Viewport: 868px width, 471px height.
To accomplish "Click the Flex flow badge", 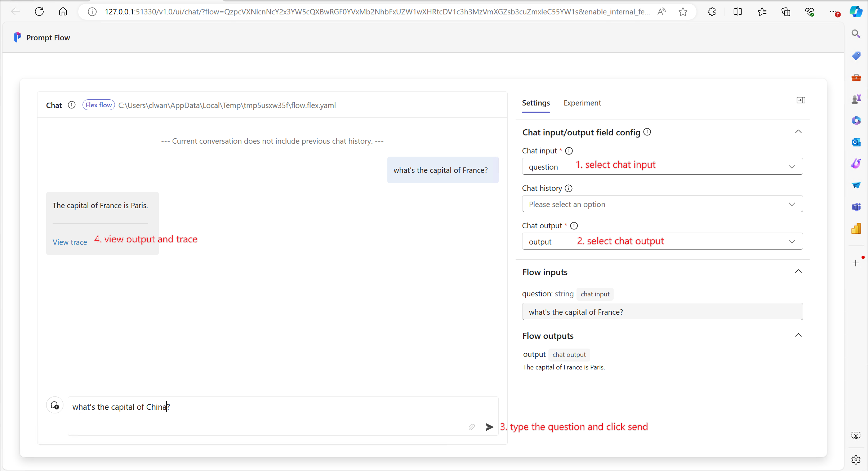I will click(x=98, y=105).
